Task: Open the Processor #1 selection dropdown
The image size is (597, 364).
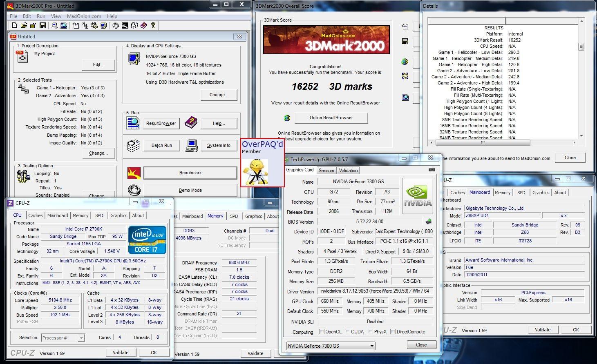Action: click(63, 337)
